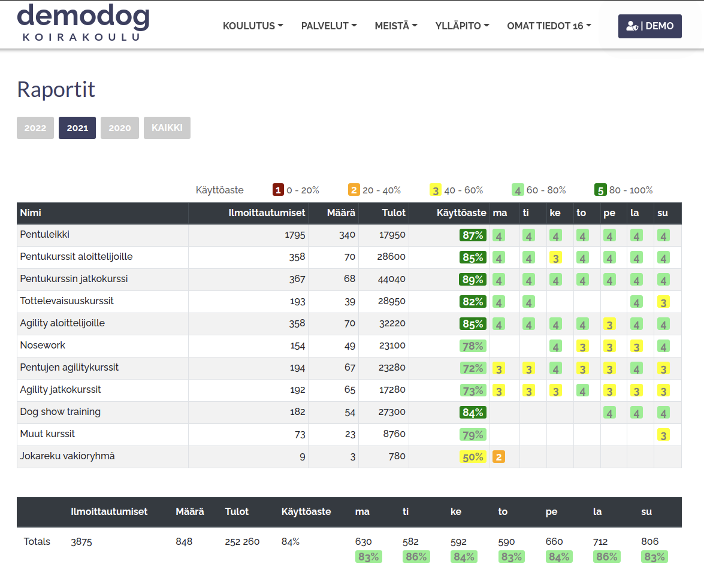Expand the YLLÄPITO menu
This screenshot has height=588, width=704.
pos(462,26)
